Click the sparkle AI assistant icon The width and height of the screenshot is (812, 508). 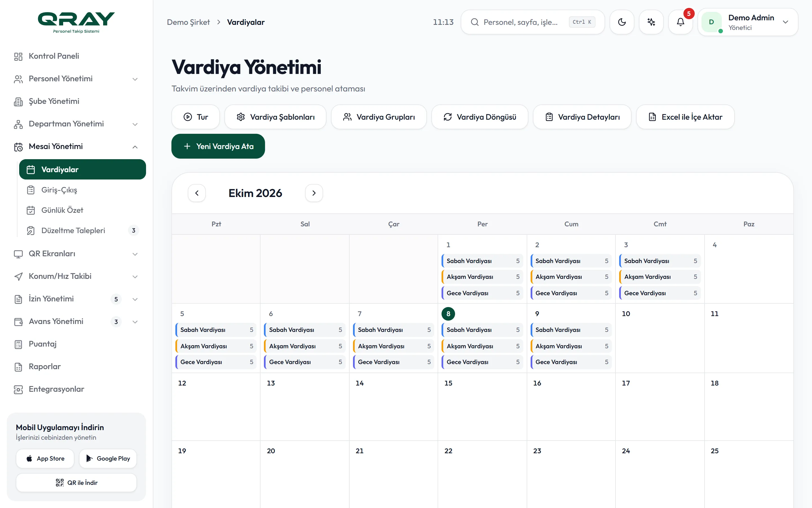pyautogui.click(x=651, y=22)
